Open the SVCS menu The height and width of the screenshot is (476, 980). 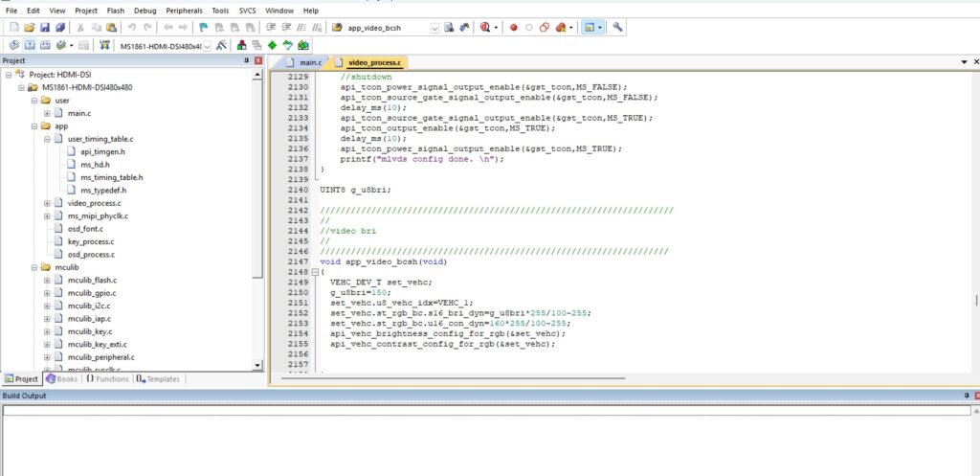[x=248, y=11]
